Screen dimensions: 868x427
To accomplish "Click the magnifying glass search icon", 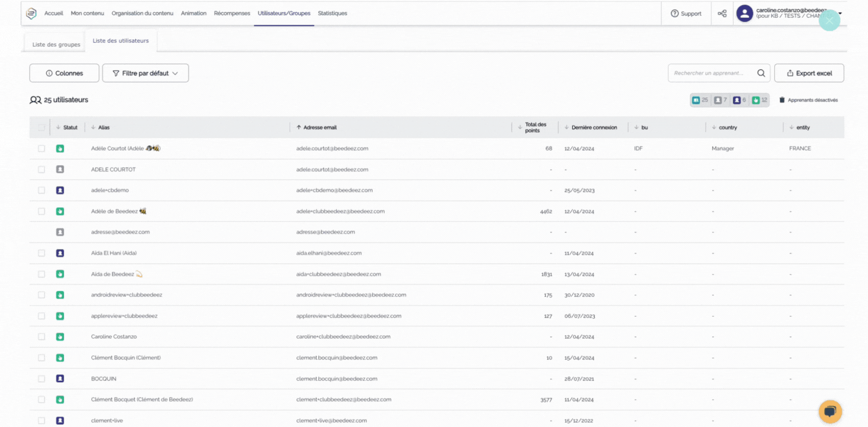I will click(x=761, y=73).
